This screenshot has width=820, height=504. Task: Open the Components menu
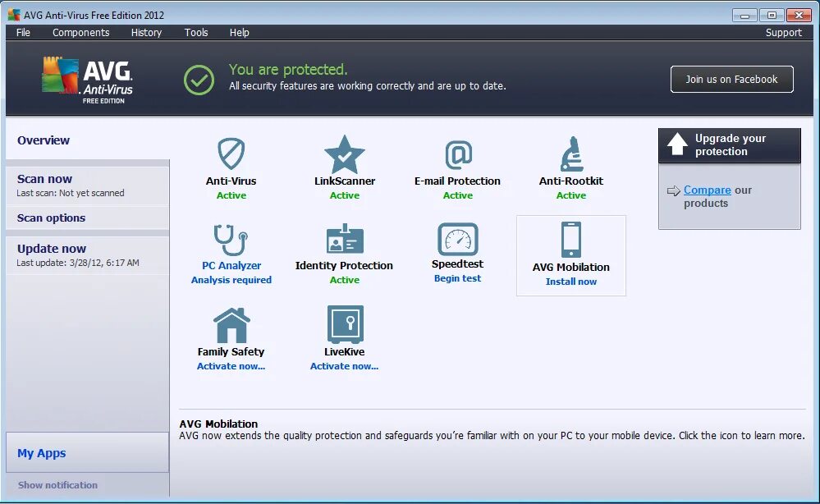(81, 32)
